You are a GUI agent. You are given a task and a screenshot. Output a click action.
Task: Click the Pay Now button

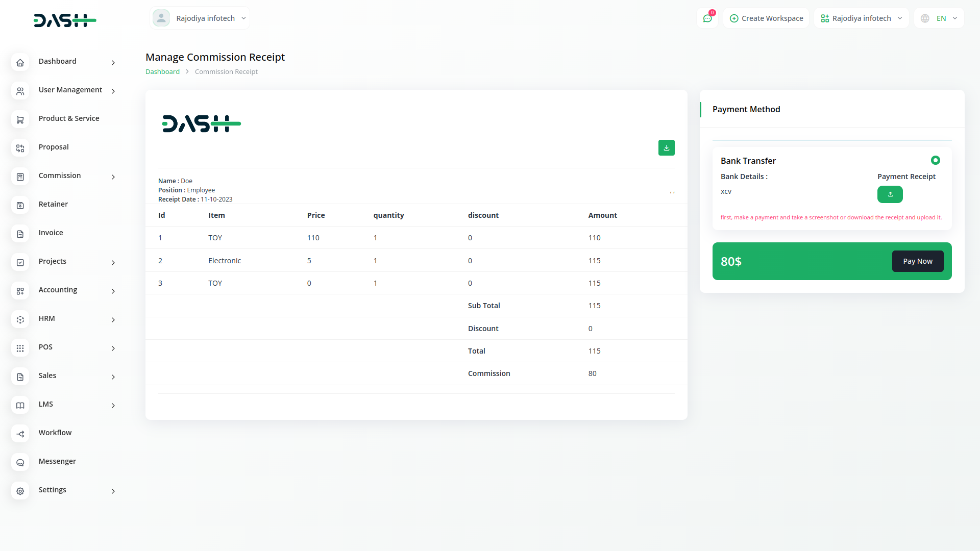pos(918,261)
